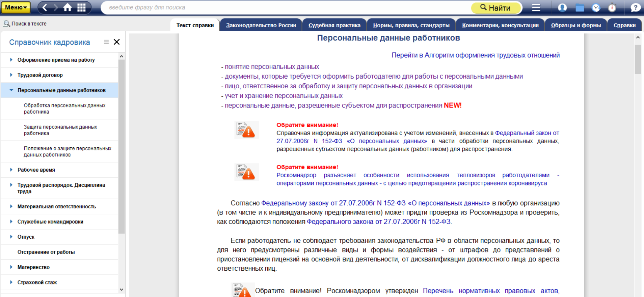Go to the home page icon

pyautogui.click(x=68, y=7)
